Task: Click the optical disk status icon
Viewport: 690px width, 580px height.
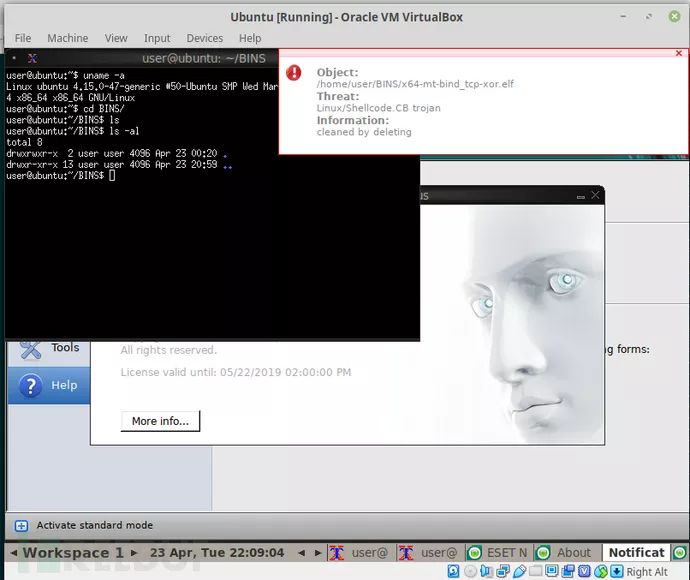Action: (470, 571)
